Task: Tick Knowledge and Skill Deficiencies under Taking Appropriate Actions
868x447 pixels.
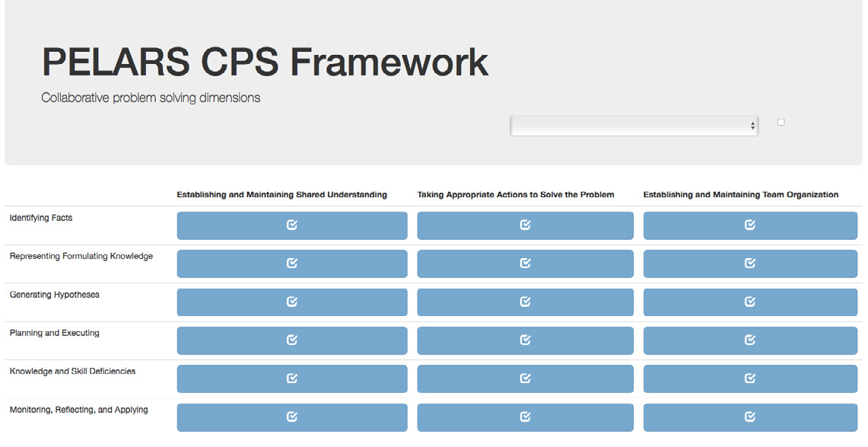Action: point(526,379)
